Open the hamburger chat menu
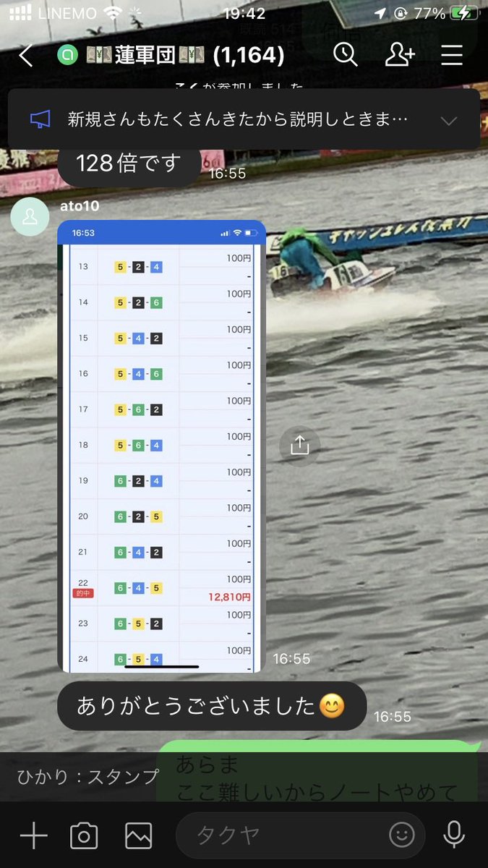Image resolution: width=488 pixels, height=868 pixels. 452,55
